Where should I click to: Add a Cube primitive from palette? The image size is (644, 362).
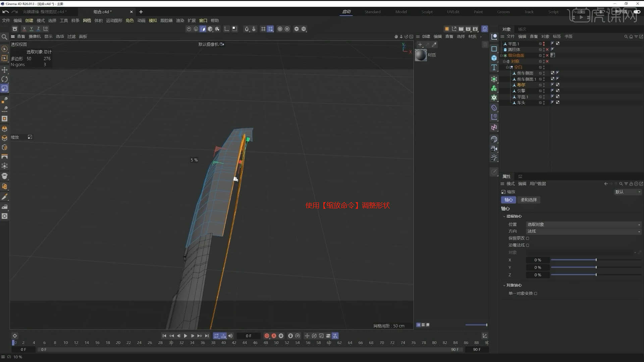click(x=494, y=58)
